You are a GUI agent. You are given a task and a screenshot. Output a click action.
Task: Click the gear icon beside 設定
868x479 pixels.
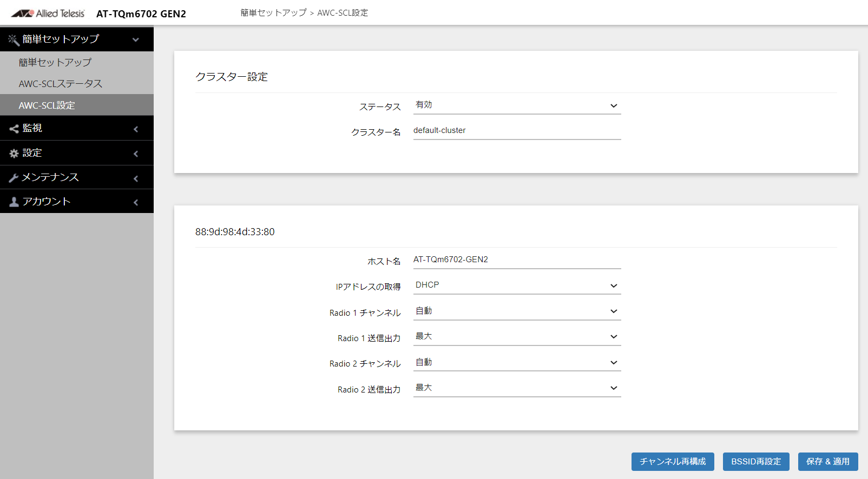pyautogui.click(x=14, y=154)
